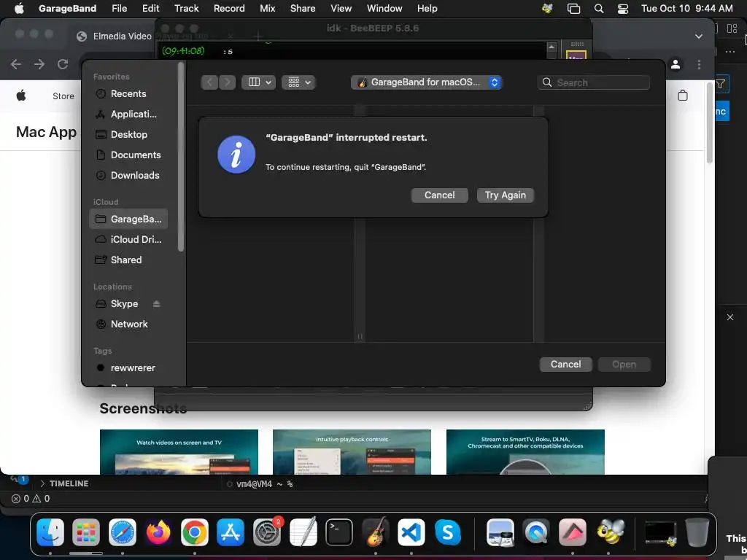The image size is (747, 560).
Task: Select the rewwrerer tag
Action: pyautogui.click(x=128, y=368)
